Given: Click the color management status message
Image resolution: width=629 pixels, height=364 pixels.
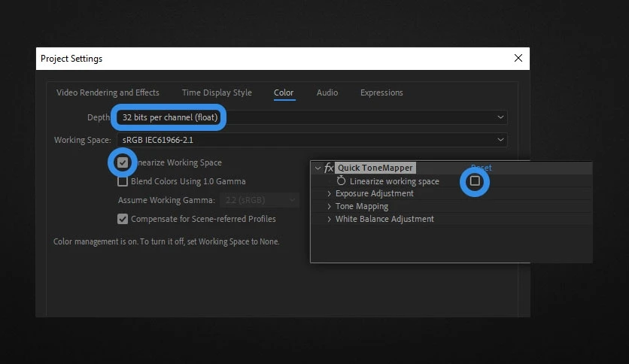Looking at the screenshot, I should pos(166,241).
